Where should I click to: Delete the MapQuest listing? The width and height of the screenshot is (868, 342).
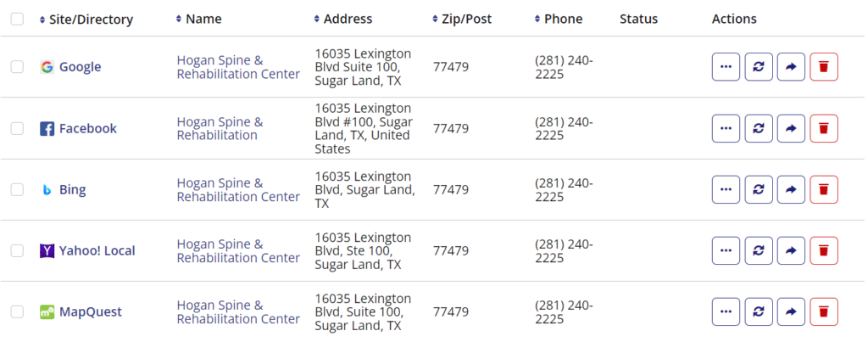[824, 311]
